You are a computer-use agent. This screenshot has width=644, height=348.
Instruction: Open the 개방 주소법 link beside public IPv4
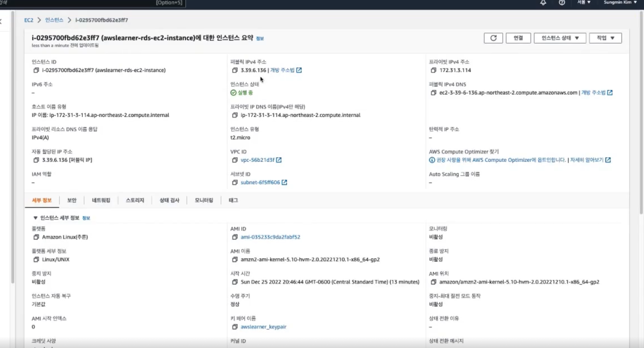pyautogui.click(x=283, y=70)
